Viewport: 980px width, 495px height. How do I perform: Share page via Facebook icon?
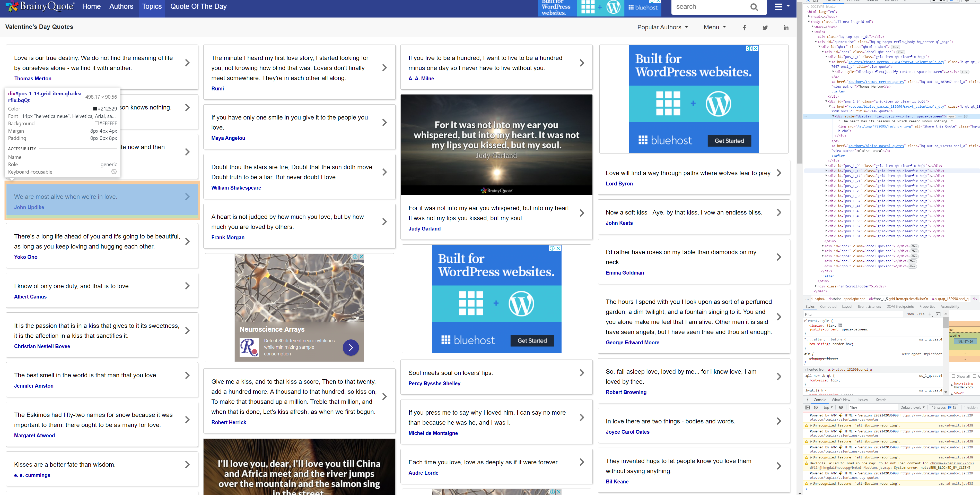pos(744,27)
